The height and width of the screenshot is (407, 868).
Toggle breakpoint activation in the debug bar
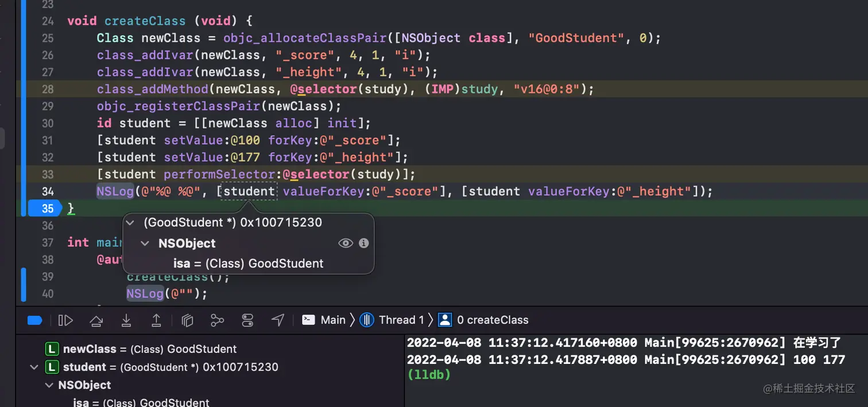pos(34,320)
